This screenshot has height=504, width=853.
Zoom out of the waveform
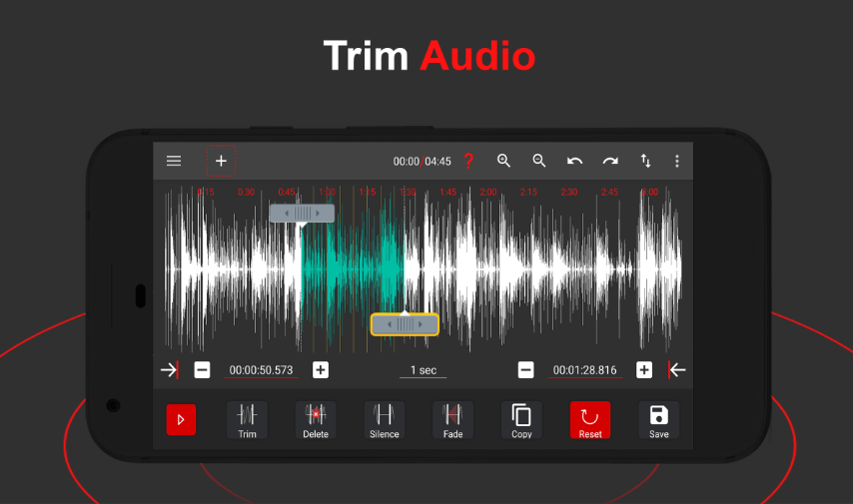tap(539, 161)
